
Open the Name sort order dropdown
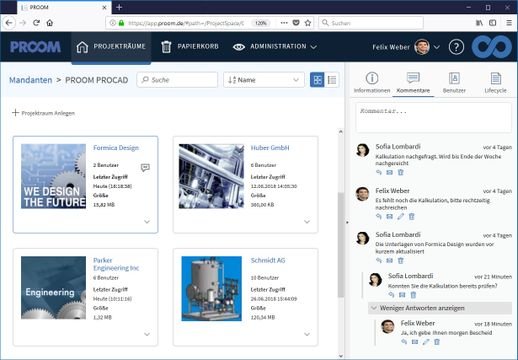coord(264,80)
